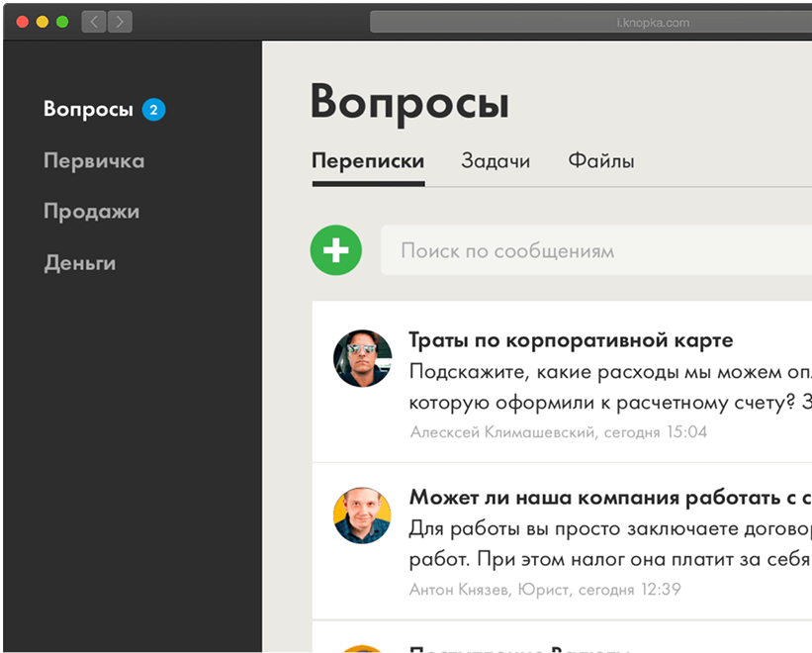Go to Первичка section in sidebar
The height and width of the screenshot is (653, 812).
click(x=94, y=160)
